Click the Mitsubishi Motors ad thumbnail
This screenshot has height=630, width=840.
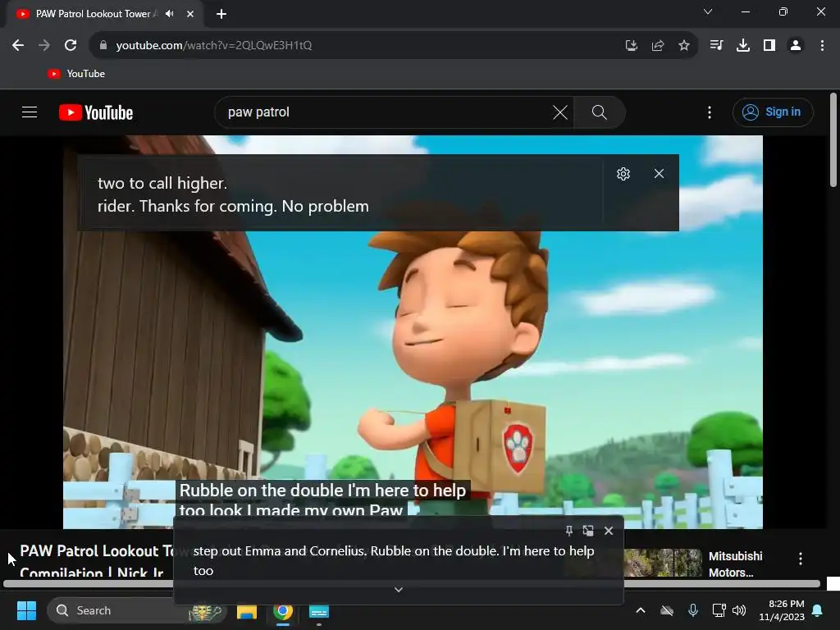(663, 563)
